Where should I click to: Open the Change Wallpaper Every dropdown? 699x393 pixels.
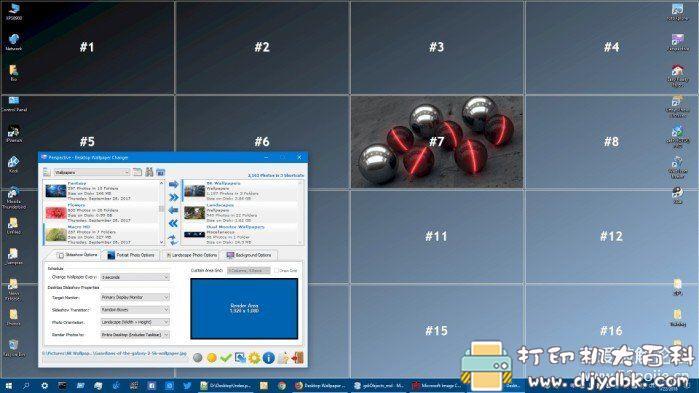(135, 277)
